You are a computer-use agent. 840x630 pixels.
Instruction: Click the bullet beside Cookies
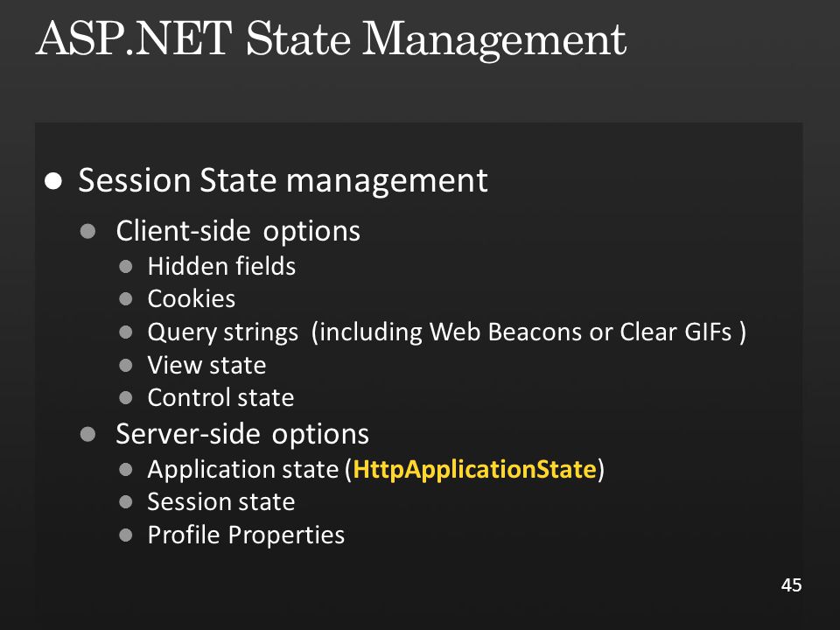126,299
